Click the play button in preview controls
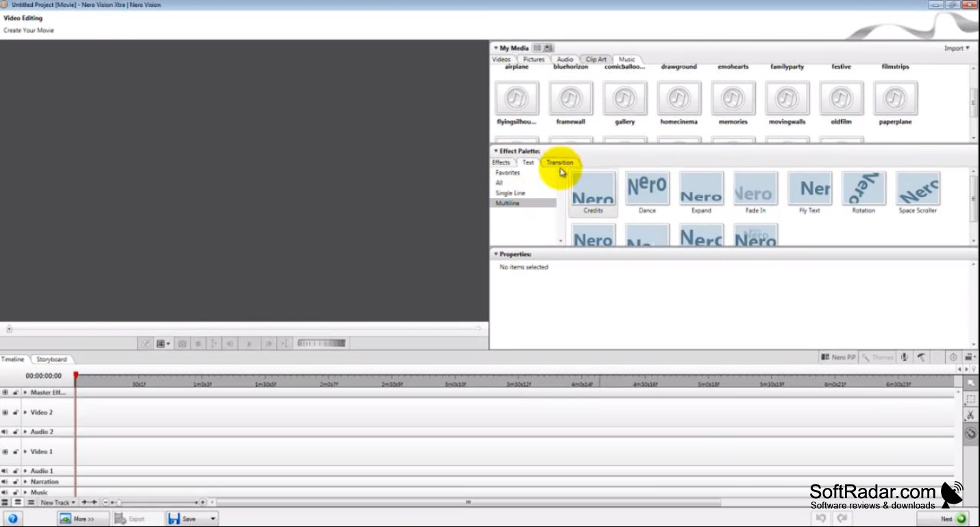 click(249, 343)
